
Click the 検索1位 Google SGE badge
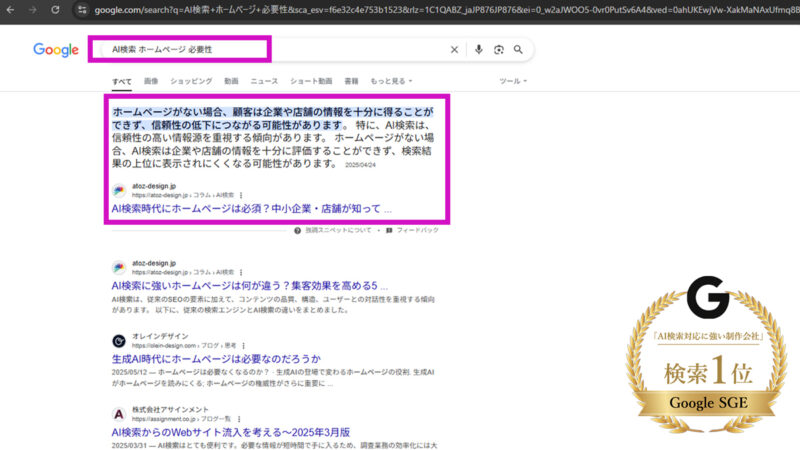pos(707,355)
